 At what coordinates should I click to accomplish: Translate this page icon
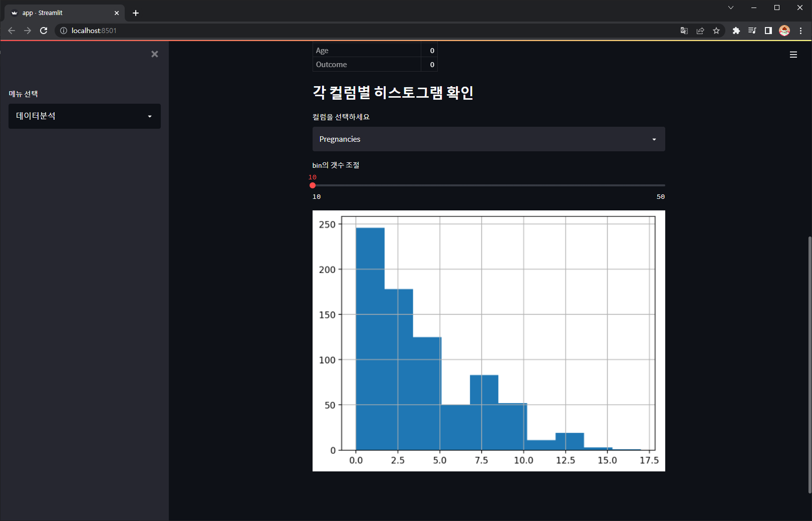pyautogui.click(x=684, y=31)
